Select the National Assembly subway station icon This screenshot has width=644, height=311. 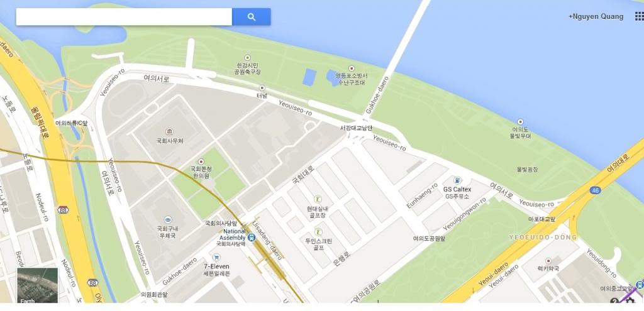click(x=252, y=237)
